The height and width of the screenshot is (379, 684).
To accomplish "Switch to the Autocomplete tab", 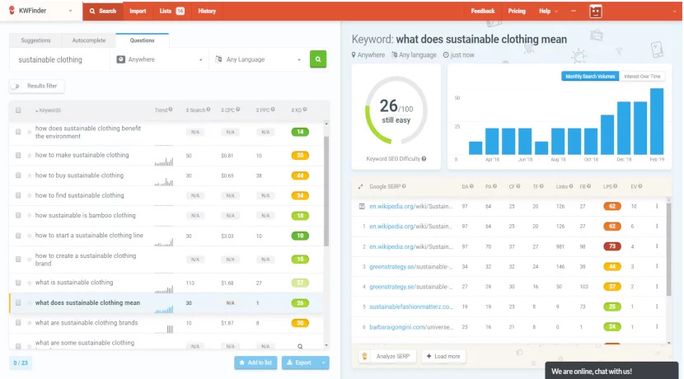I will point(89,40).
